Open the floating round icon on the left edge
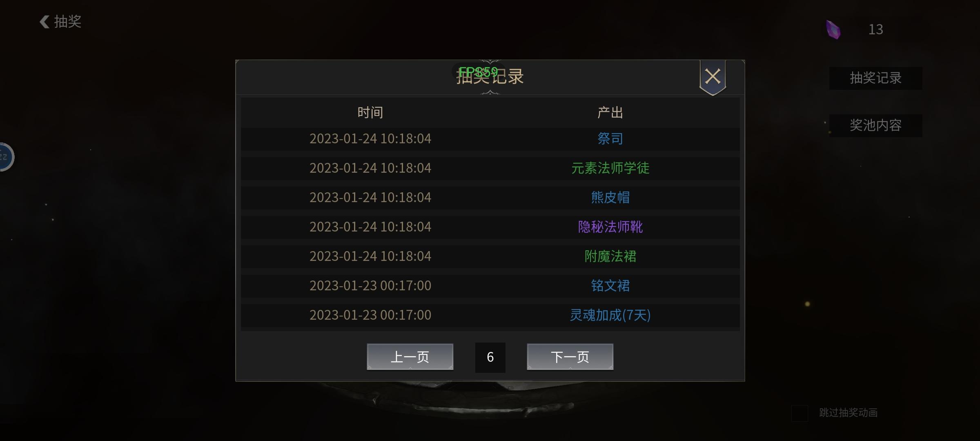The height and width of the screenshot is (441, 980). pos(6,157)
